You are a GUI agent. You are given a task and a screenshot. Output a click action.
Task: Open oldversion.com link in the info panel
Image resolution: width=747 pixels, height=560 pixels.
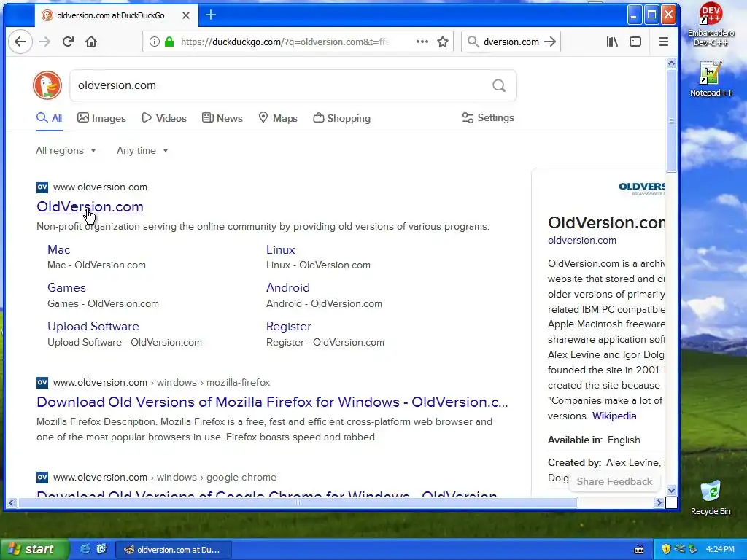point(581,240)
